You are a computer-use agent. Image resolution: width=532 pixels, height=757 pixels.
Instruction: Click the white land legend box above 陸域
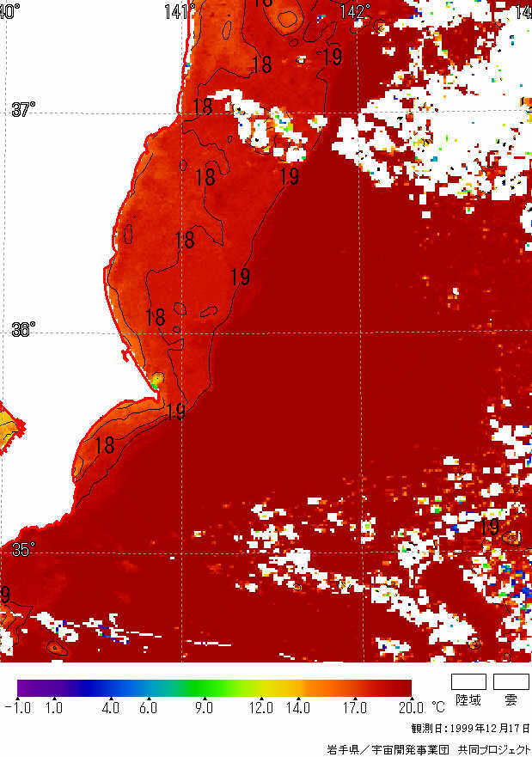point(468,681)
